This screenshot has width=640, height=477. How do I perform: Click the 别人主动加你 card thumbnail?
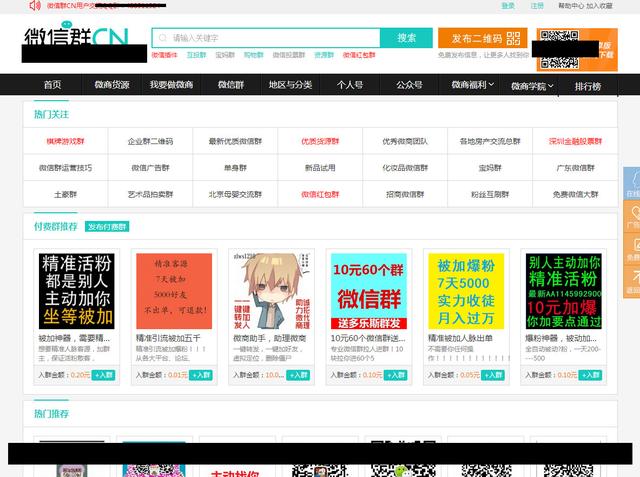click(x=564, y=291)
